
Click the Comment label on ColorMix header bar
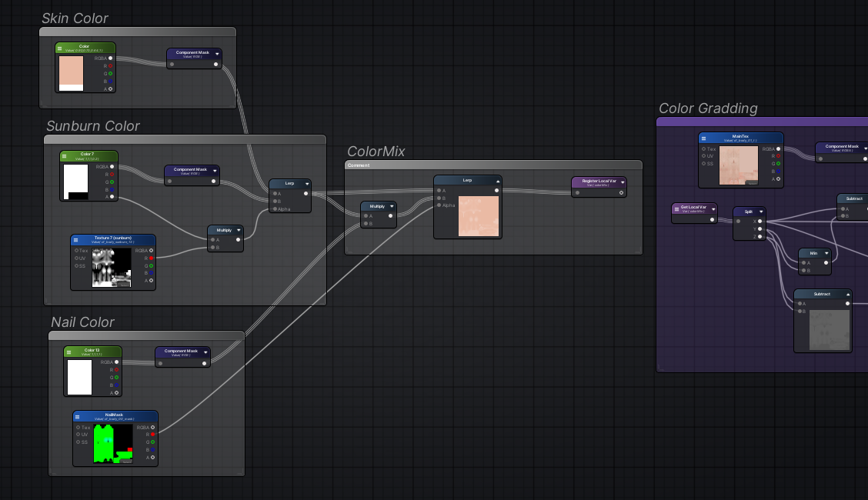[359, 165]
